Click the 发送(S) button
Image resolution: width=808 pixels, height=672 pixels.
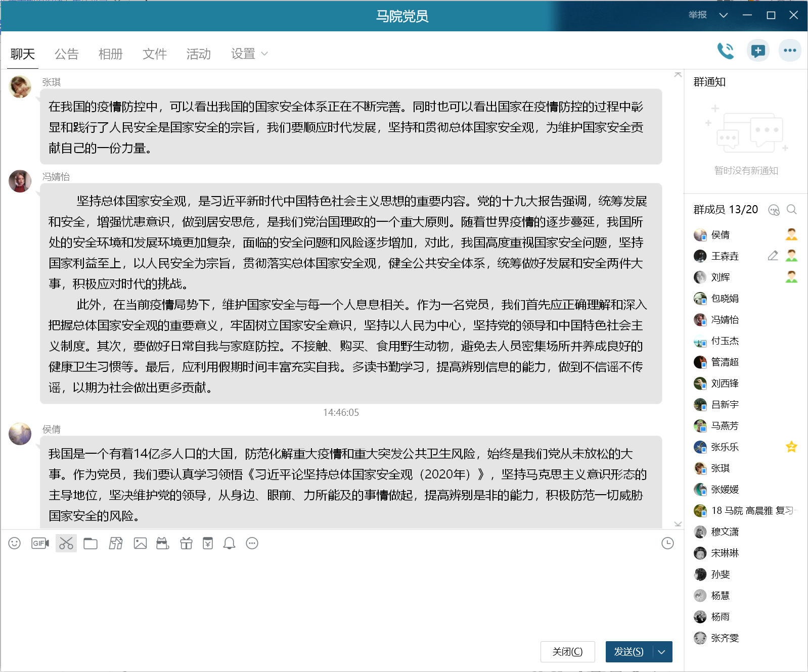629,652
